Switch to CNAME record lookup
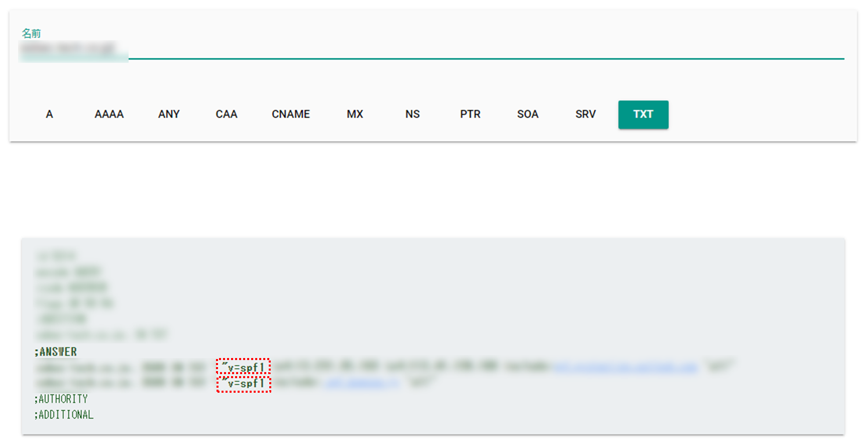 291,115
